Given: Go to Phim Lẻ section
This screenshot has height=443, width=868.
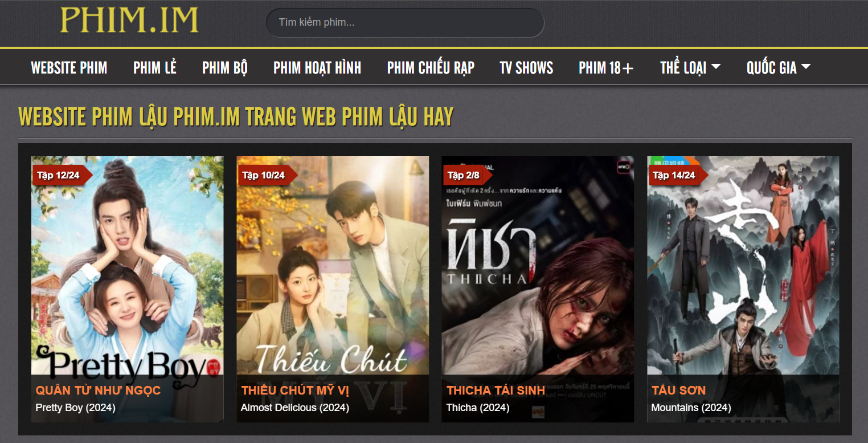Looking at the screenshot, I should (155, 68).
